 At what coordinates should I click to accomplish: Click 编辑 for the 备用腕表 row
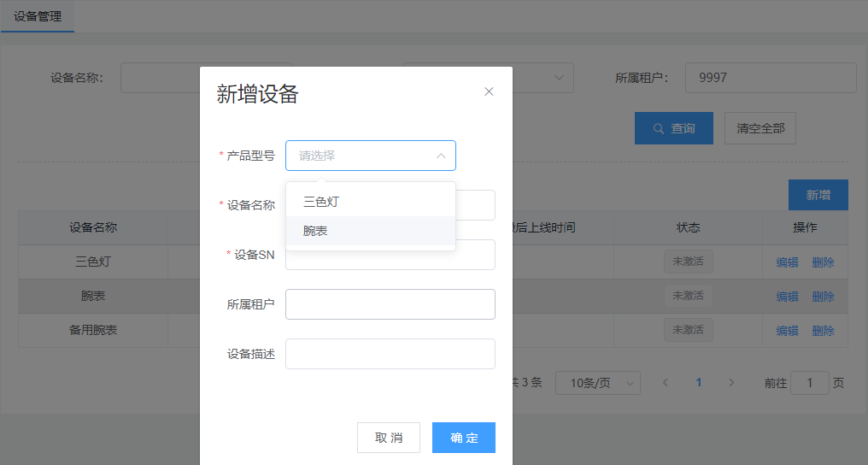pos(787,331)
